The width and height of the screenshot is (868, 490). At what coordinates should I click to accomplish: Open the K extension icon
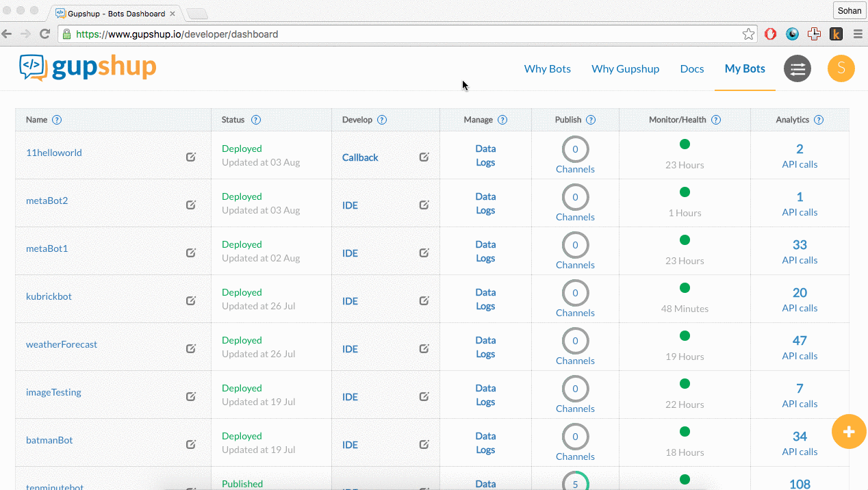pos(836,34)
